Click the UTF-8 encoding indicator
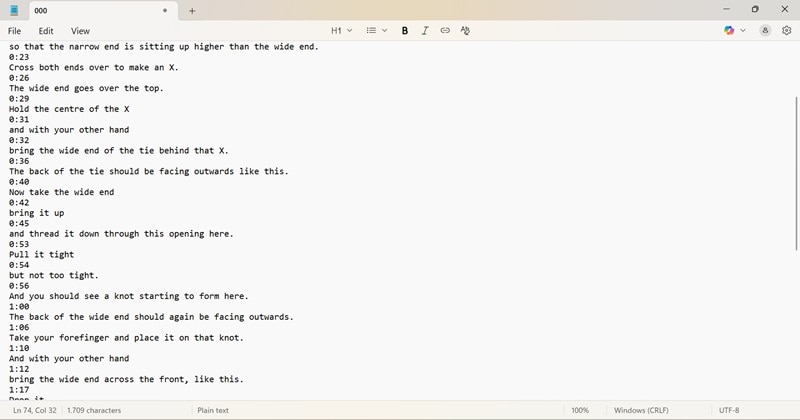This screenshot has width=800, height=420. [729, 410]
